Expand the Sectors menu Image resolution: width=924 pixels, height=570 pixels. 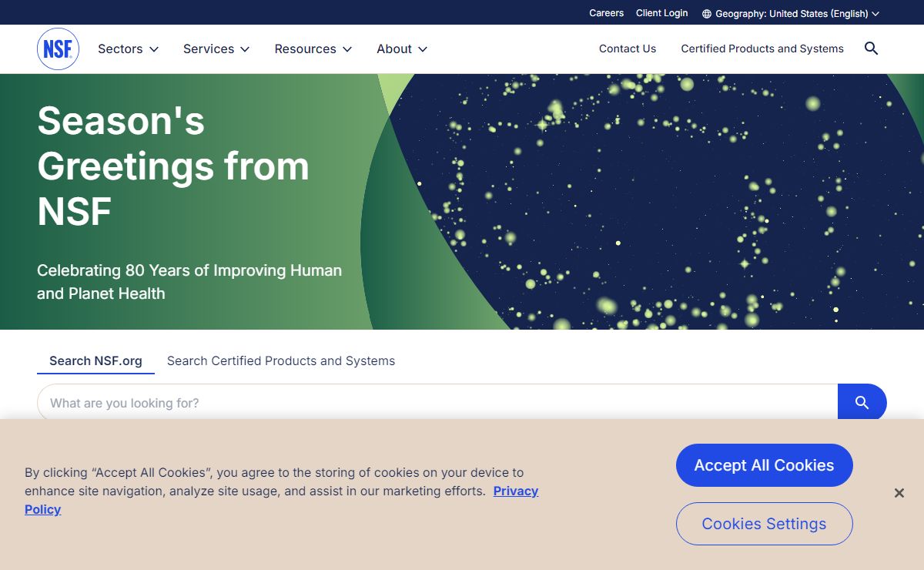coord(128,49)
